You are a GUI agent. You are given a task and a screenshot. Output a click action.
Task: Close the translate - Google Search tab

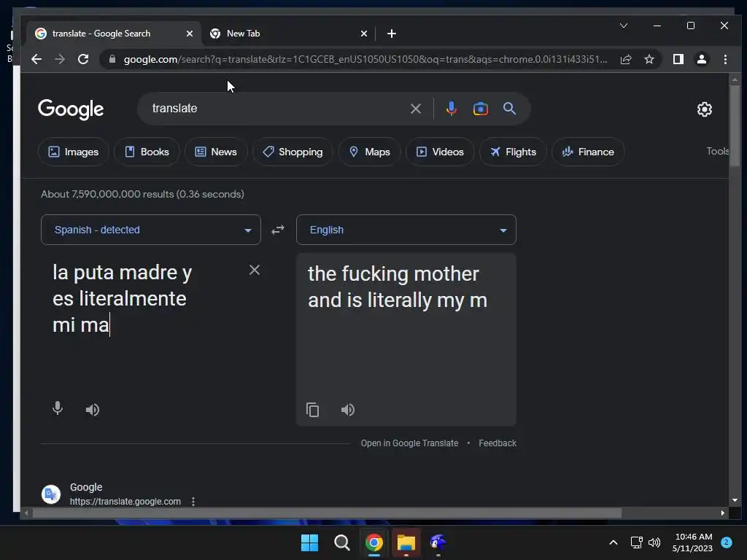190,34
